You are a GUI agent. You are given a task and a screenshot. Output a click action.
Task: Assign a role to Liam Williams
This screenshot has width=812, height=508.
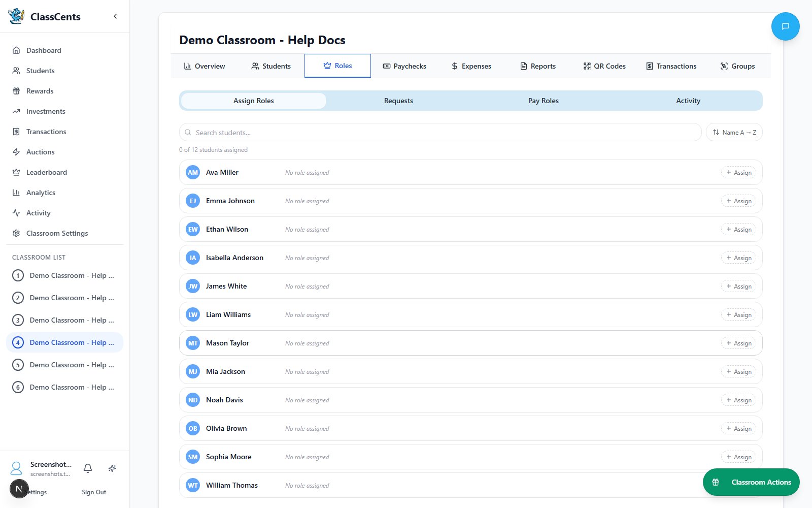click(738, 315)
